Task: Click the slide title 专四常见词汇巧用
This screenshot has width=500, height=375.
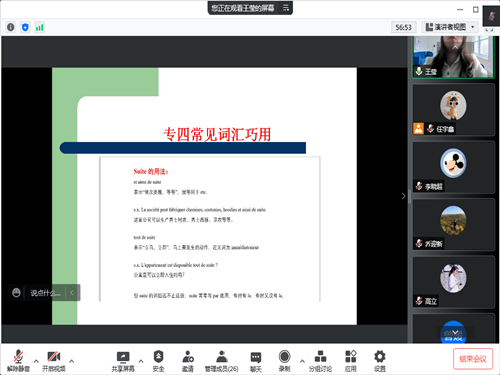Action: pyautogui.click(x=217, y=134)
